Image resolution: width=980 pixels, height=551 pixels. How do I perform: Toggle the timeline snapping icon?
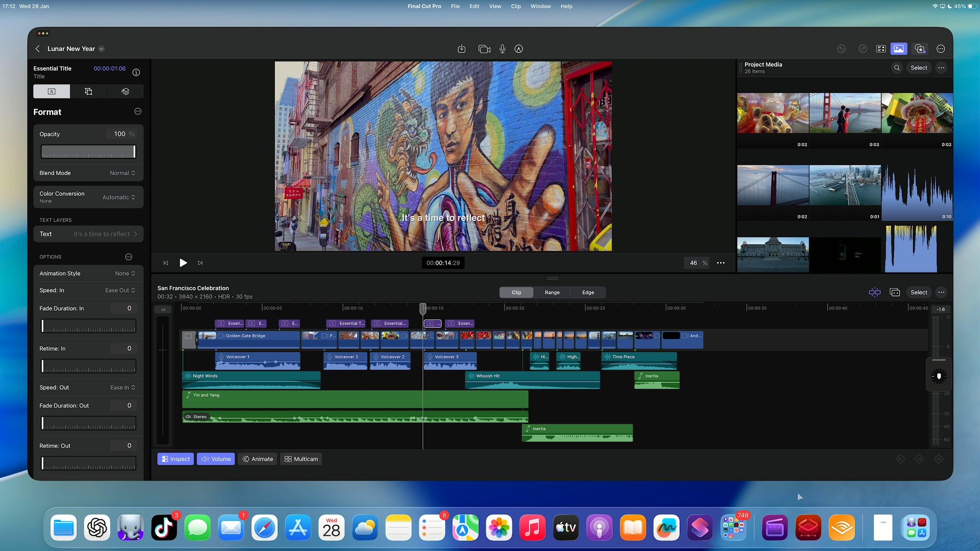(x=874, y=292)
